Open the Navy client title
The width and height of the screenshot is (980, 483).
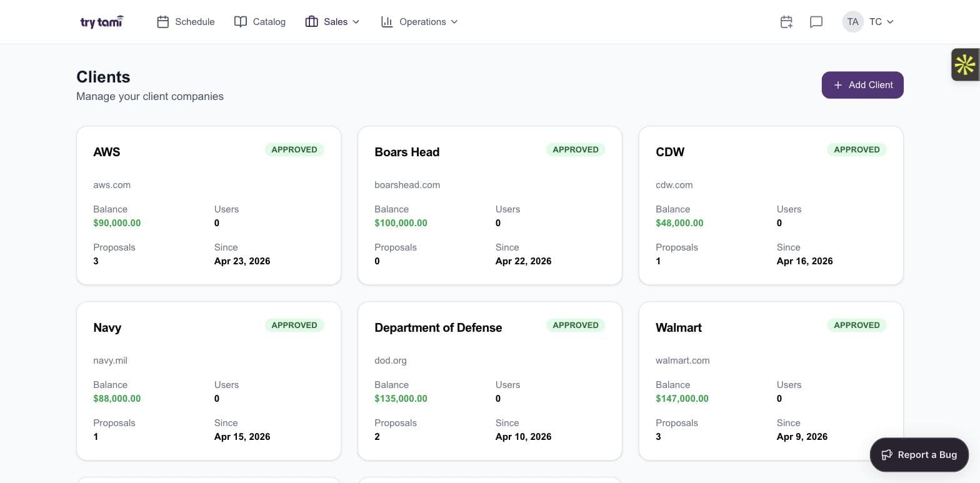tap(107, 327)
